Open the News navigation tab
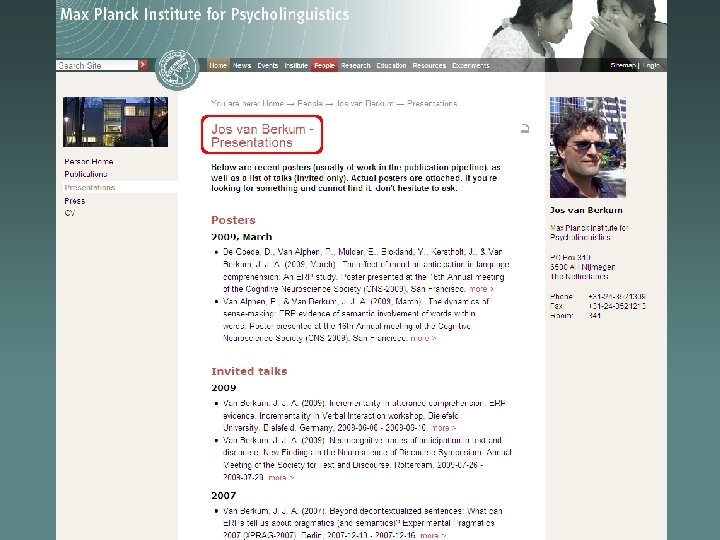The image size is (720, 540). 242,65
